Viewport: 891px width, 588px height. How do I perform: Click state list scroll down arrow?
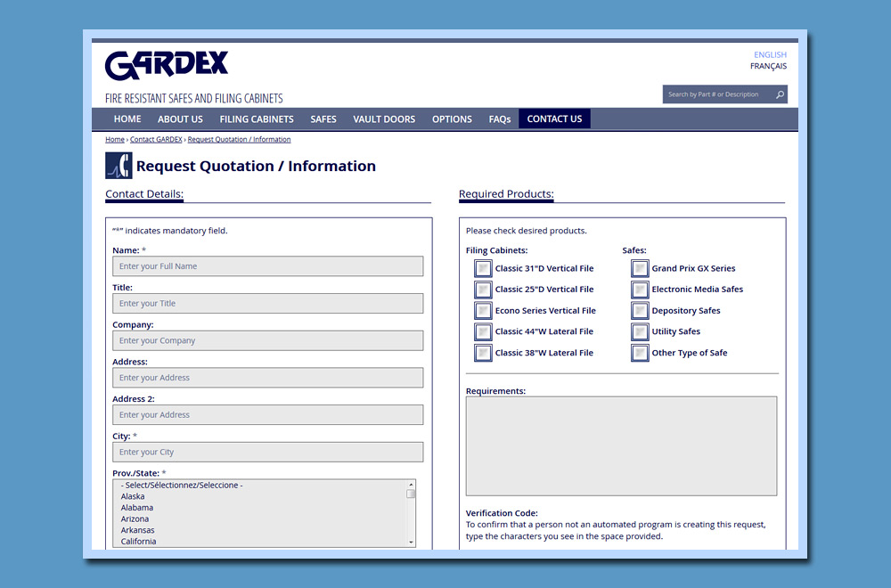click(411, 543)
